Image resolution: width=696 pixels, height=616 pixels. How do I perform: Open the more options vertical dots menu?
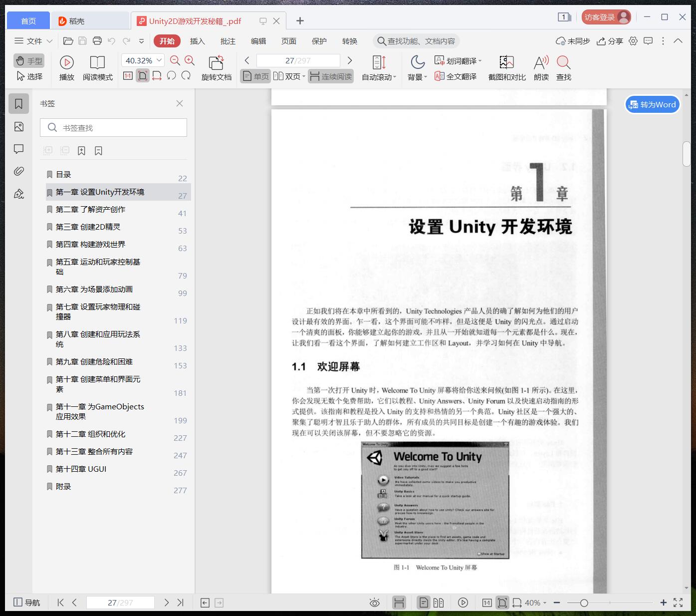point(663,41)
